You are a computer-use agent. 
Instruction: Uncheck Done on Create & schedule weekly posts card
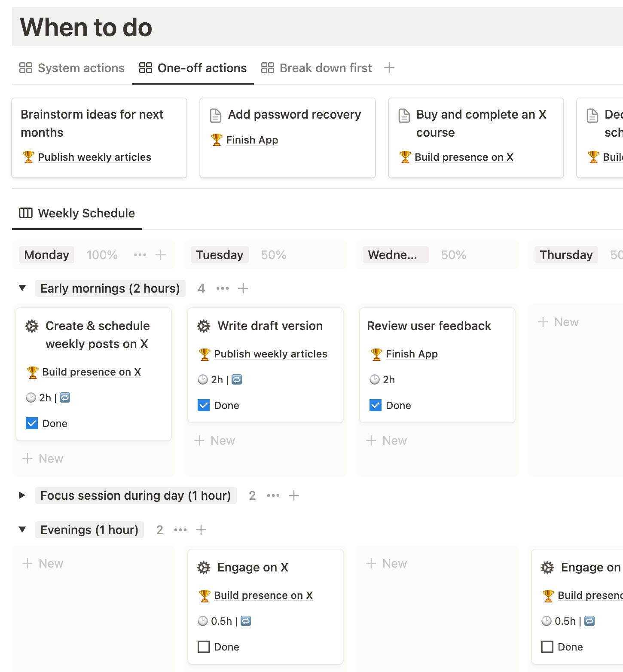[32, 423]
